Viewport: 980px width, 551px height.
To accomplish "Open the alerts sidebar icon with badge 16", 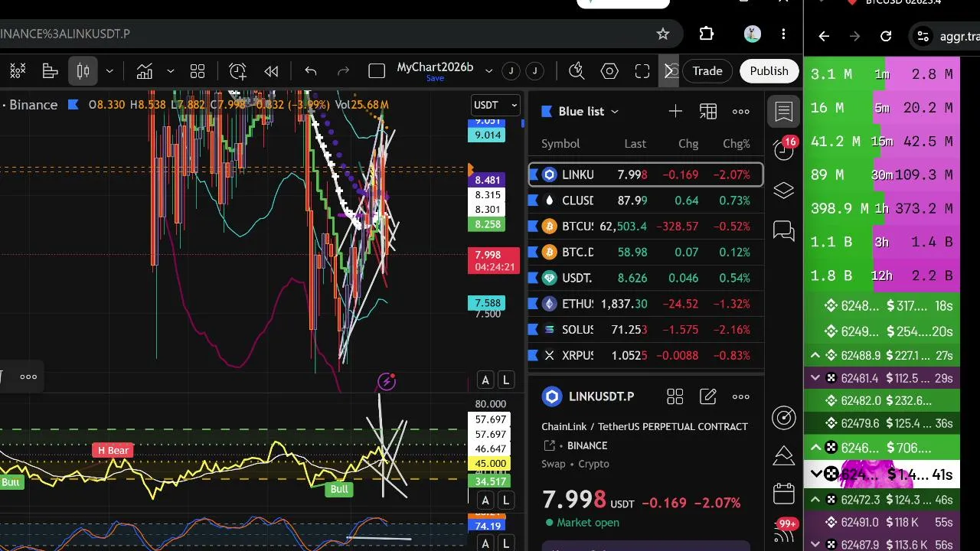I will click(x=784, y=148).
